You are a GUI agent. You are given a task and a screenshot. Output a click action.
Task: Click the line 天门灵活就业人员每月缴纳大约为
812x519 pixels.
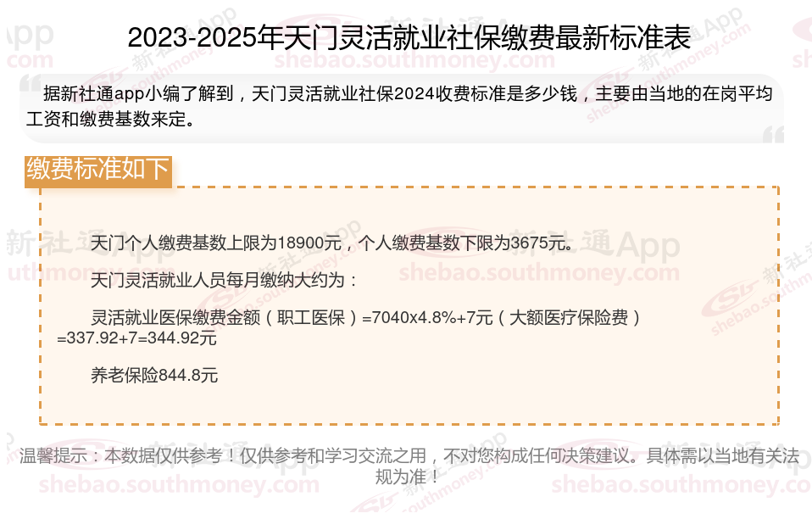click(223, 280)
